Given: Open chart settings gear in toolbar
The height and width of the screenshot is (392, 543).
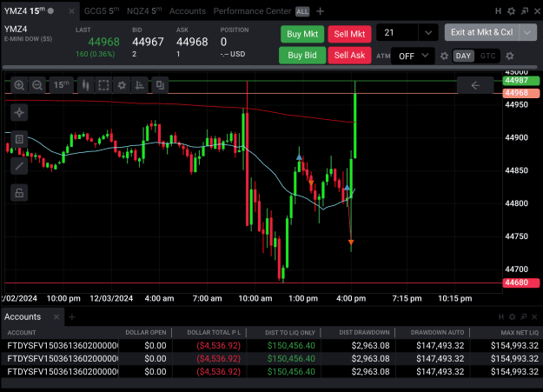Looking at the screenshot, I should click(x=122, y=85).
